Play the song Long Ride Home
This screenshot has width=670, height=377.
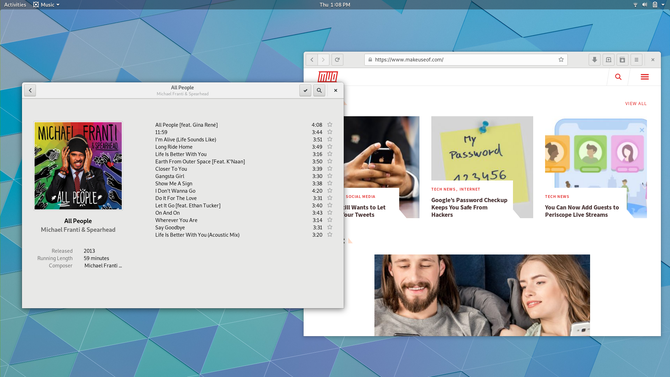(x=173, y=147)
